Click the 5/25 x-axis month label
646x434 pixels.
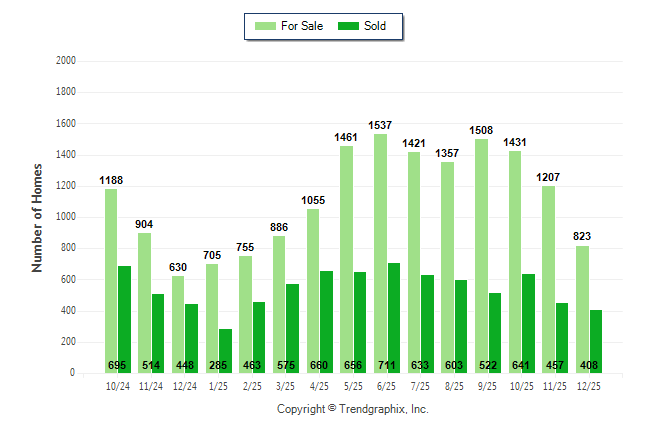click(x=353, y=386)
